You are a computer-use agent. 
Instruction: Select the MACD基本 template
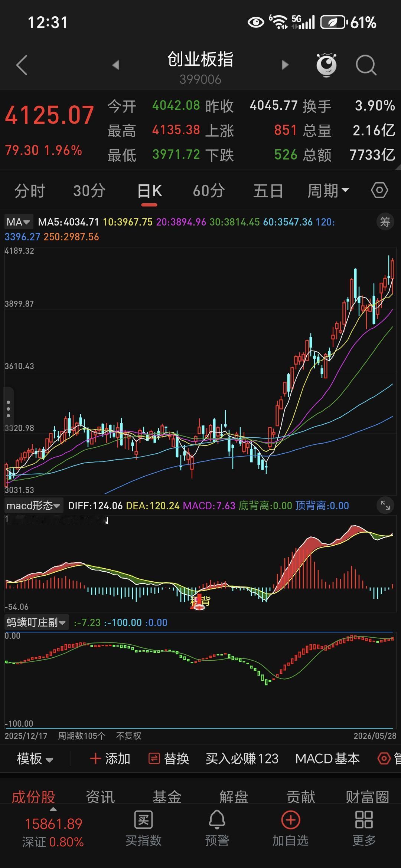click(x=327, y=759)
